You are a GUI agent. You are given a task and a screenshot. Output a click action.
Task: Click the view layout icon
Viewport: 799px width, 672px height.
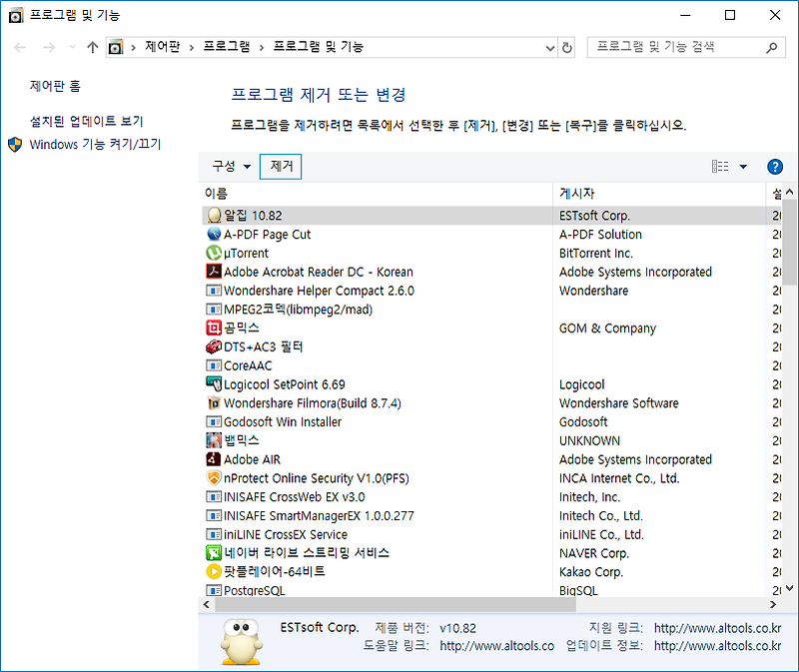pyautogui.click(x=720, y=167)
